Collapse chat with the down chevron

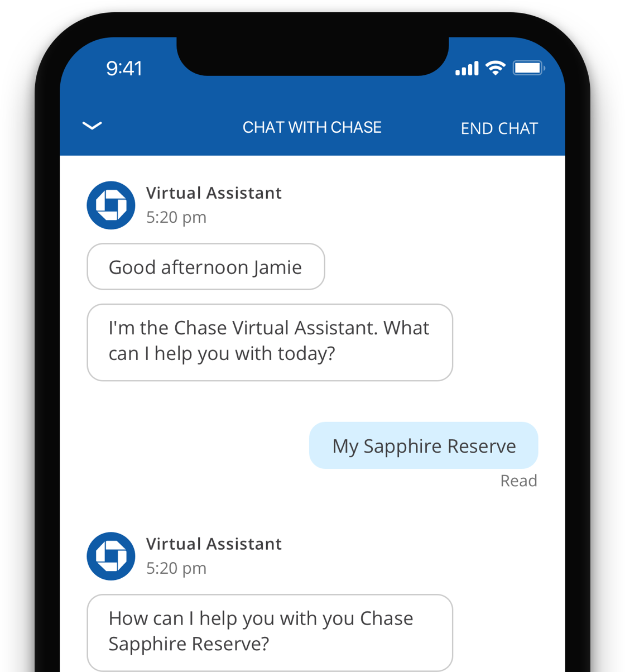(x=92, y=126)
